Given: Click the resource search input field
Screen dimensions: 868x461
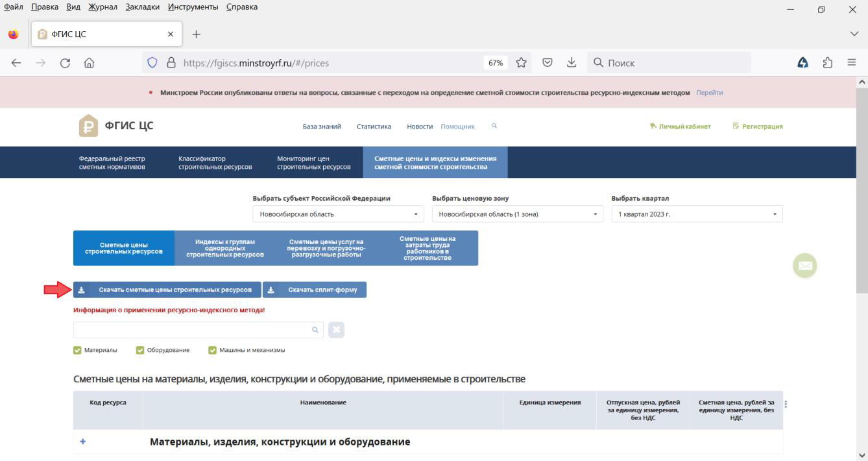Looking at the screenshot, I should pyautogui.click(x=193, y=330).
